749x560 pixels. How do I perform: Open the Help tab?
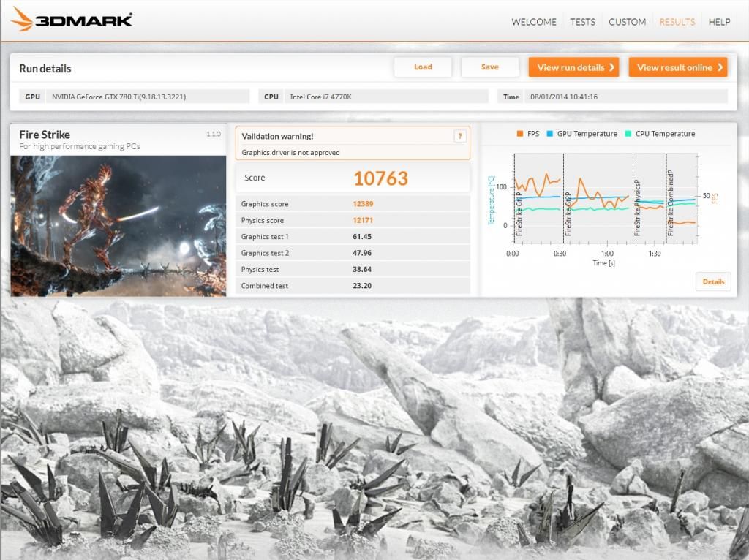tap(719, 22)
